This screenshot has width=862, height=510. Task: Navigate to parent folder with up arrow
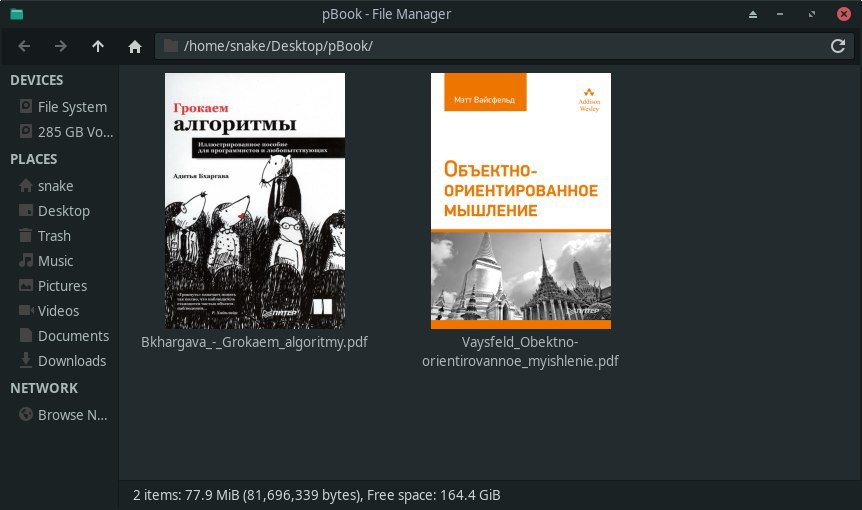98,46
